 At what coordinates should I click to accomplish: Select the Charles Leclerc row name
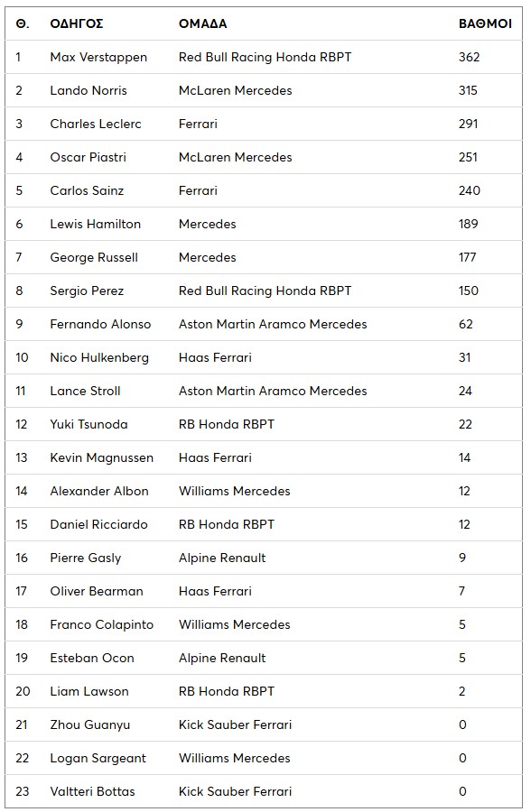[x=96, y=124]
